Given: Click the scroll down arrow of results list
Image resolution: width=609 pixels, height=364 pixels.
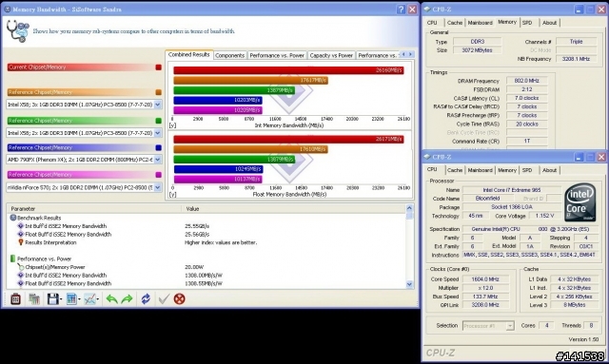Looking at the screenshot, I should pos(409,284).
